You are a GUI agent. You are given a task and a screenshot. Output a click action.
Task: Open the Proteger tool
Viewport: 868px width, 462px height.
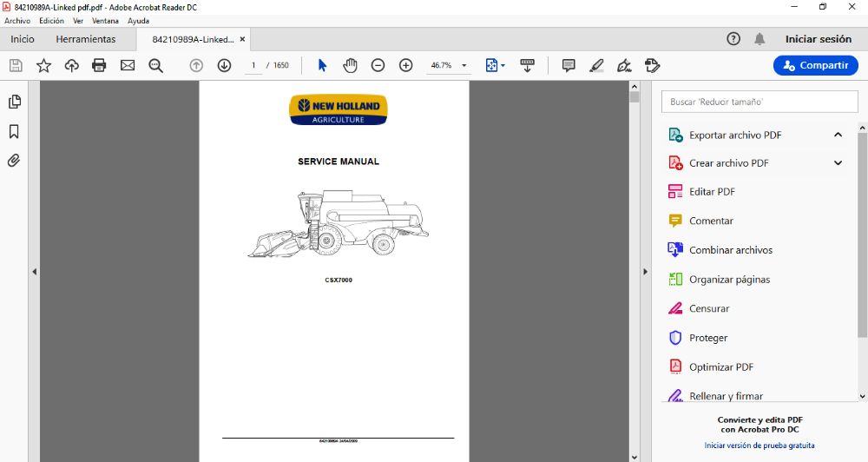(708, 338)
